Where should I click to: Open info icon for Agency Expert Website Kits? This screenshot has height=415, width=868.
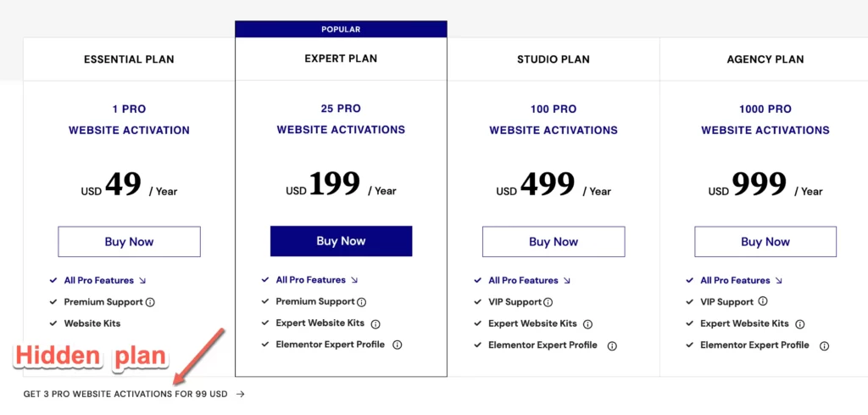800,325
